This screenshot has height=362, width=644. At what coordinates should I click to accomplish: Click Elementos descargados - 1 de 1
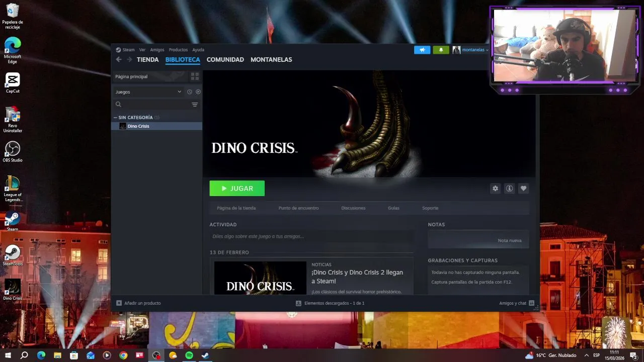click(334, 303)
